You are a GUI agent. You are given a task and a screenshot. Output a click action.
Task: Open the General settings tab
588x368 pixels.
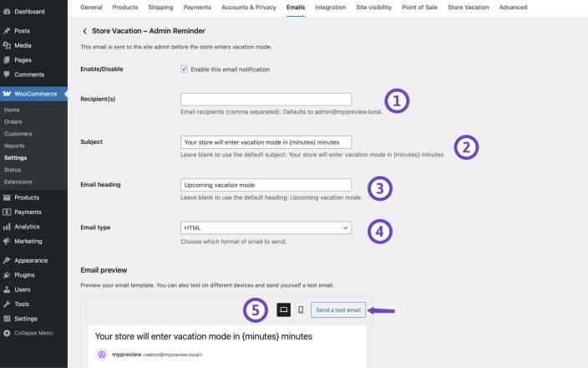tap(91, 8)
